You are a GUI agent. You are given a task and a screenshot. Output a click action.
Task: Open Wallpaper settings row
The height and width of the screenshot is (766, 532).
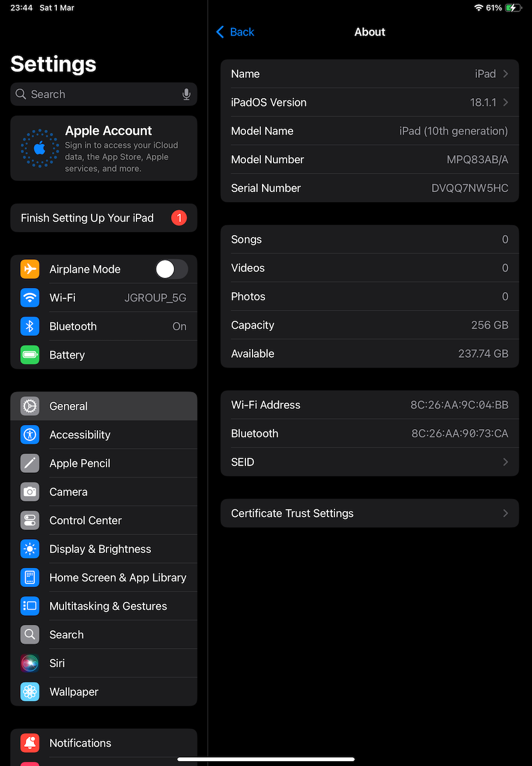coord(104,692)
